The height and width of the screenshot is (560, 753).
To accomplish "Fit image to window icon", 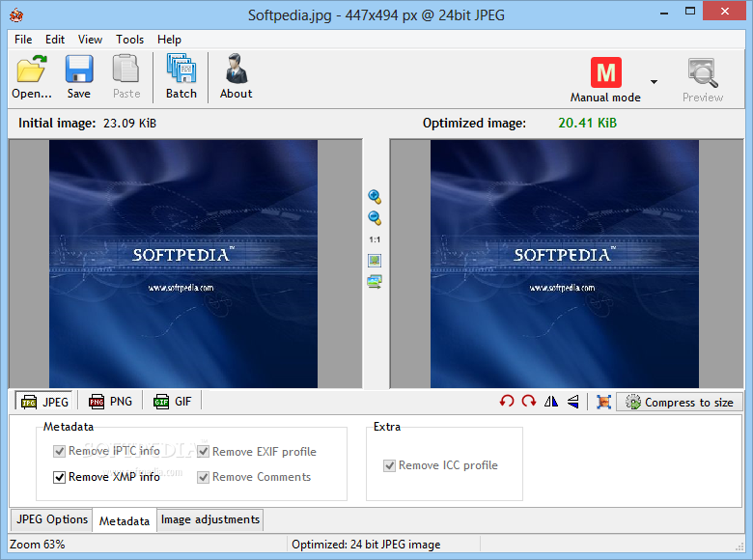I will [x=375, y=261].
